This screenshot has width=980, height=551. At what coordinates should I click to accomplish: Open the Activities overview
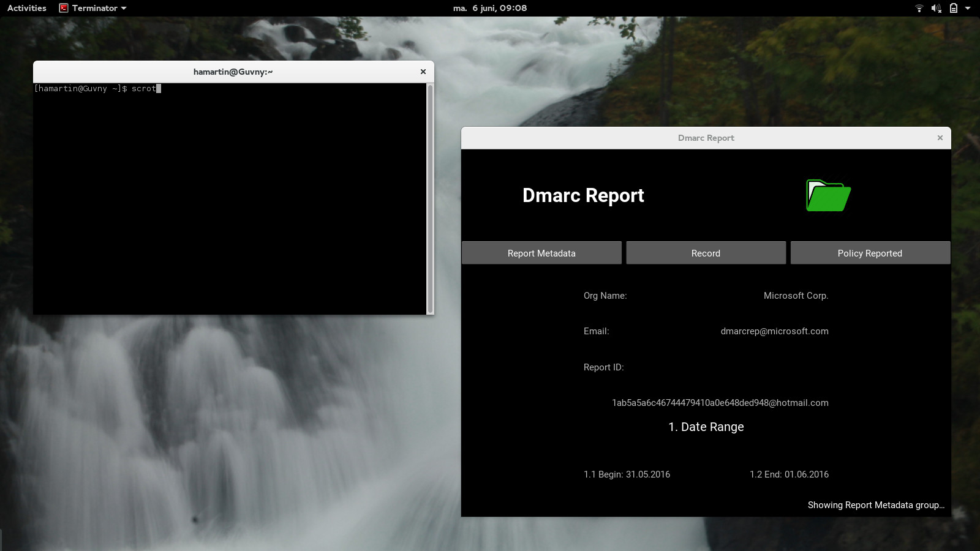tap(27, 8)
